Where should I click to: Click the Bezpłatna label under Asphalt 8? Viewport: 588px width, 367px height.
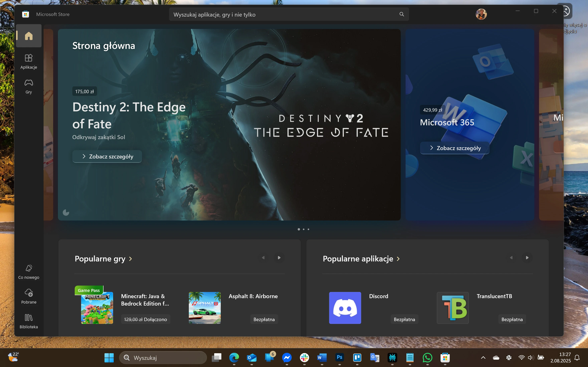264,320
